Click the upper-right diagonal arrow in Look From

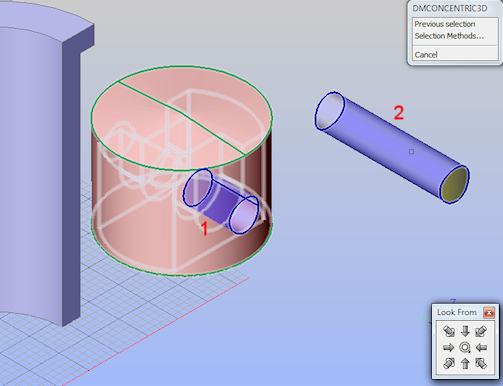pyautogui.click(x=481, y=331)
